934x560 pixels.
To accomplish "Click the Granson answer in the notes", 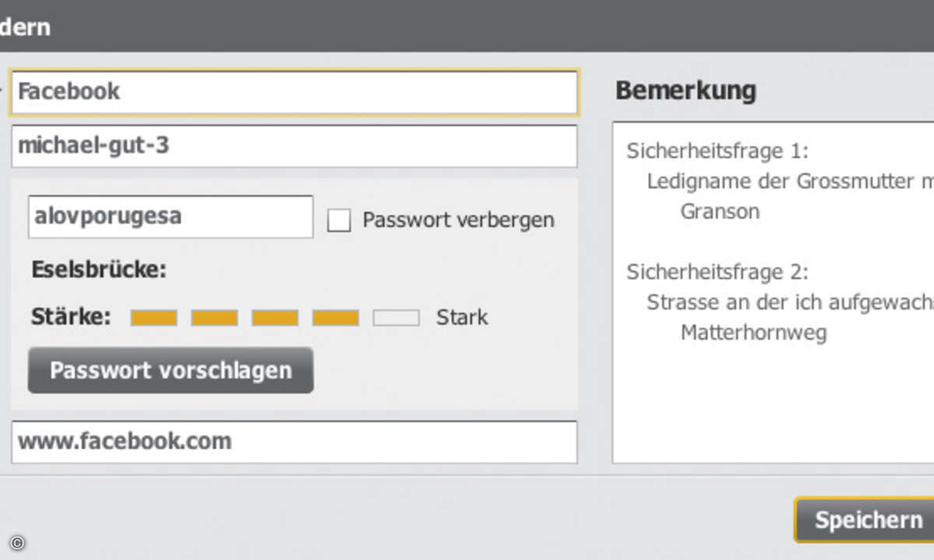I will (719, 212).
